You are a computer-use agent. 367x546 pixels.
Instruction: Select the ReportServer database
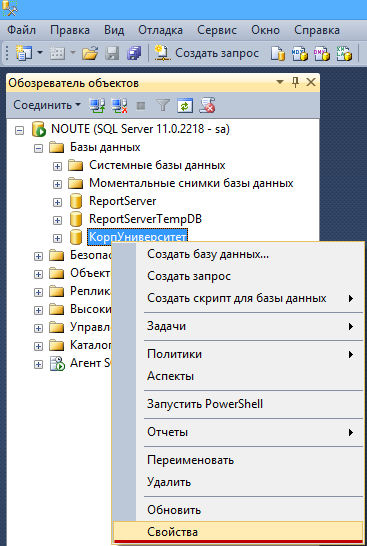(x=123, y=201)
